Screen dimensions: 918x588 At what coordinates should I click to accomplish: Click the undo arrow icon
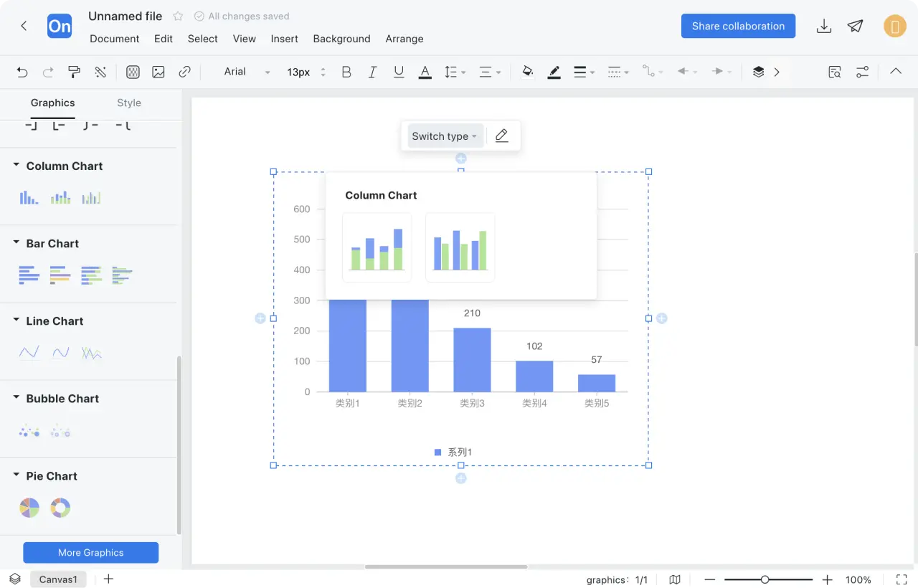coord(22,72)
